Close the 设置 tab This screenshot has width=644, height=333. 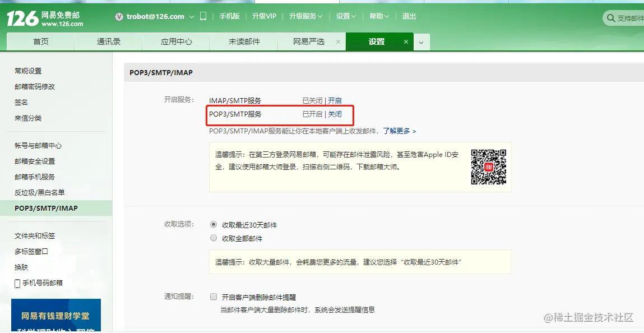[406, 42]
